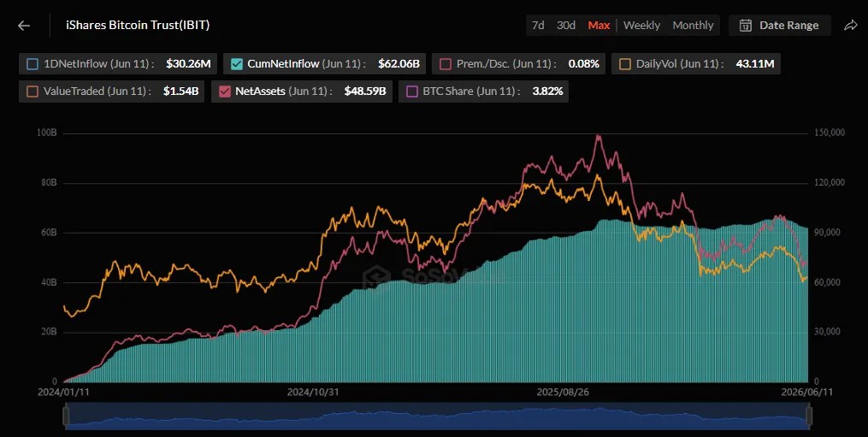Click the $48.59B NetAssets value
Viewport: 868px width, 437px height.
point(365,92)
